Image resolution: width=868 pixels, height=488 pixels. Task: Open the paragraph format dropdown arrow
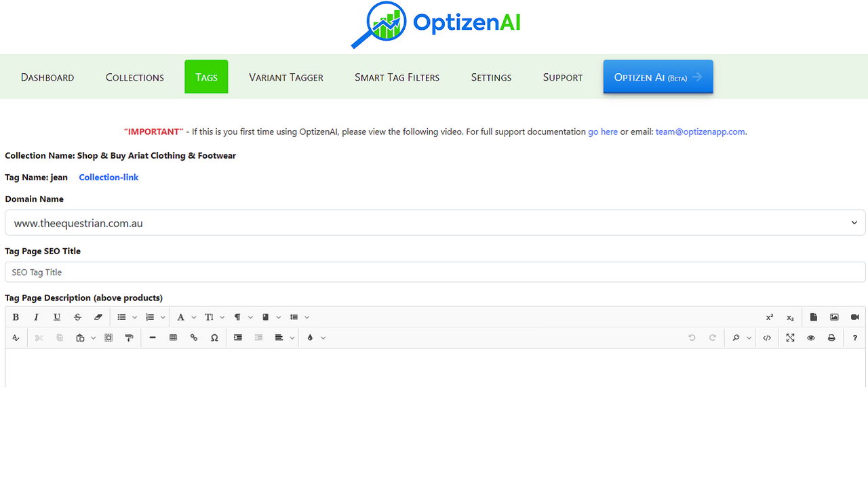(x=251, y=317)
